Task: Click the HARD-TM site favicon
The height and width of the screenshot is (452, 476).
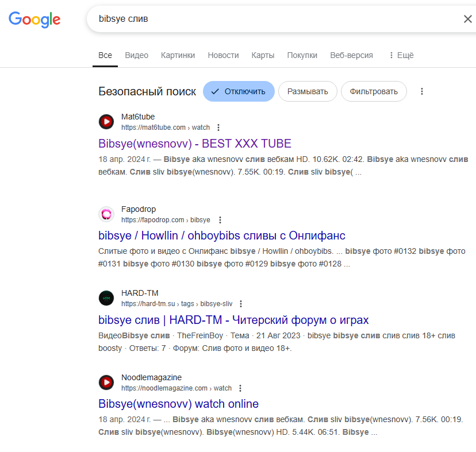Action: pos(106,298)
